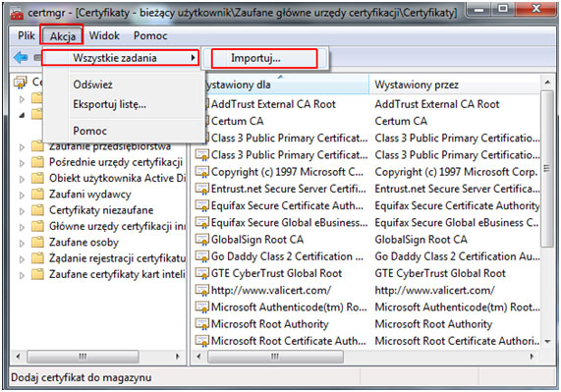Click folder icon of Zaufane osoby
Viewport: 561px width, 392px height.
[37, 242]
